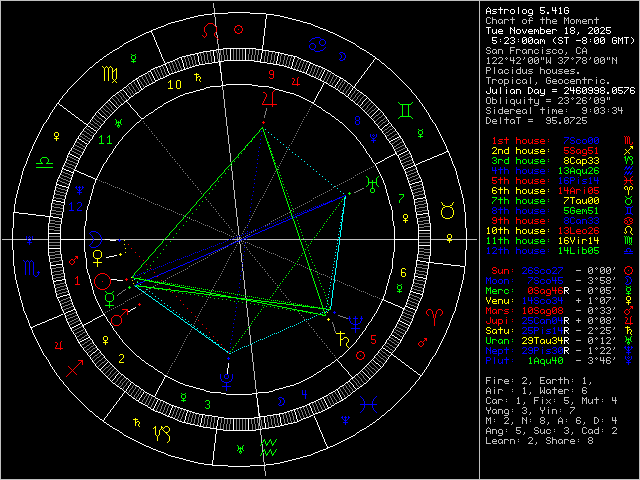
Task: Select house number 3 on the wheel
Action: point(208,405)
